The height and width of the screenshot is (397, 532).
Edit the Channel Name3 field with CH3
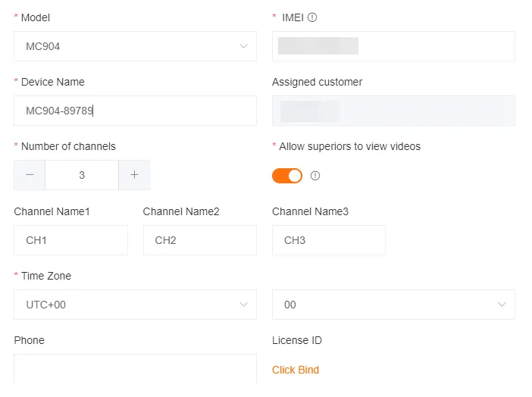(x=328, y=240)
